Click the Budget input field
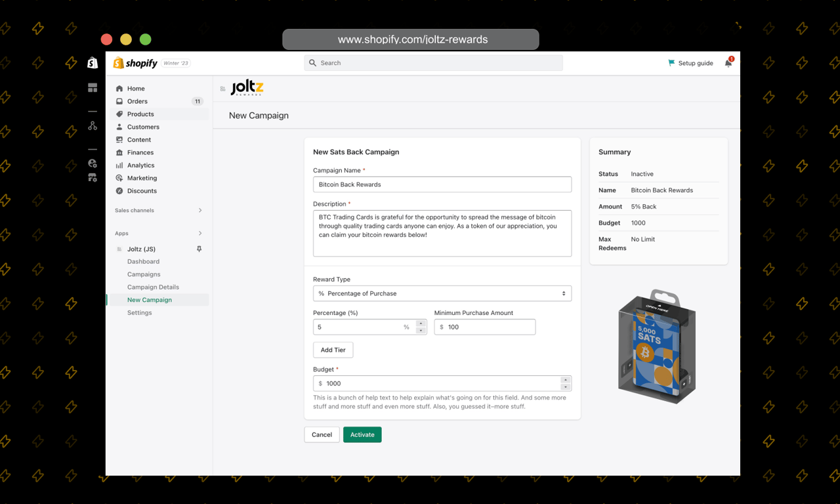Screen dimensions: 840x504 (x=442, y=383)
